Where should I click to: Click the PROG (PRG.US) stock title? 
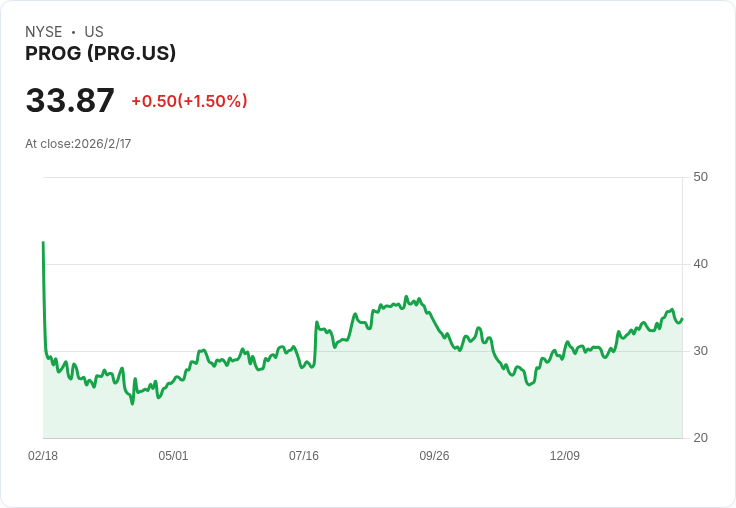pyautogui.click(x=100, y=54)
